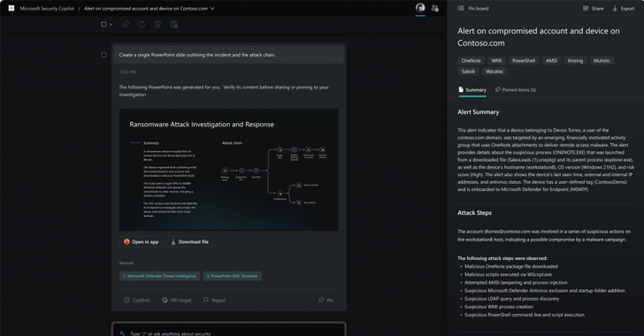Click 'Suspicious WMI process creation' bullet
Image resolution: width=644 pixels, height=336 pixels.
499,307
